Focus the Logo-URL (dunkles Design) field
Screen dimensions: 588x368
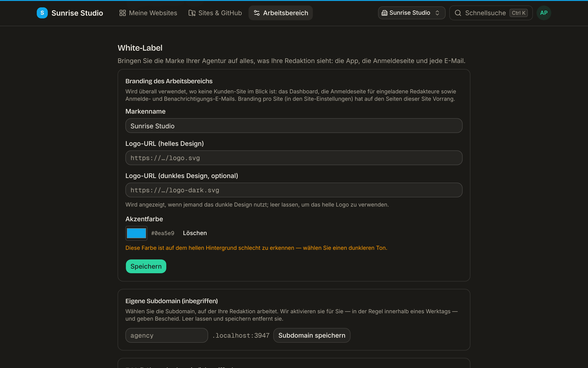coord(294,190)
